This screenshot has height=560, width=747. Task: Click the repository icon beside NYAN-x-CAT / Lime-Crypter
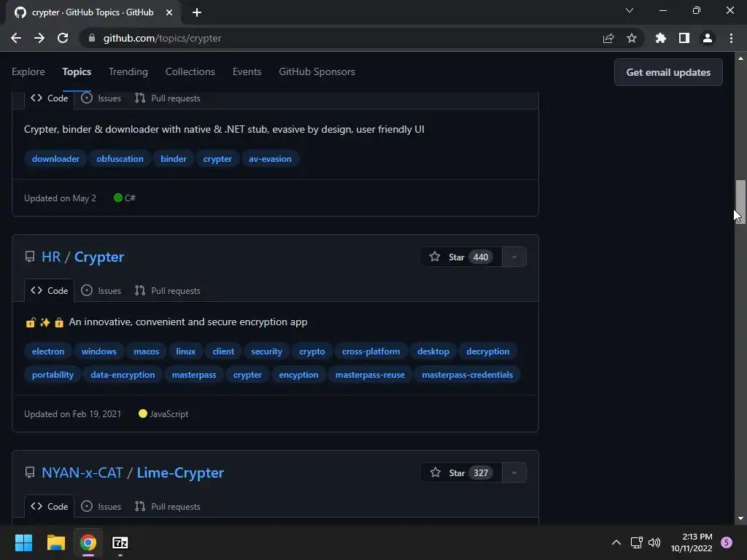point(29,472)
